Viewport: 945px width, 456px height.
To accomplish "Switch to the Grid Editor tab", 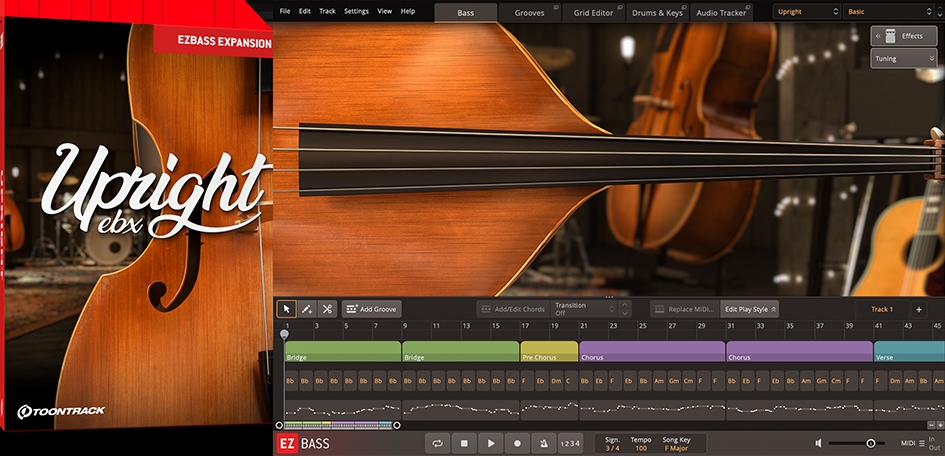I will (x=594, y=13).
